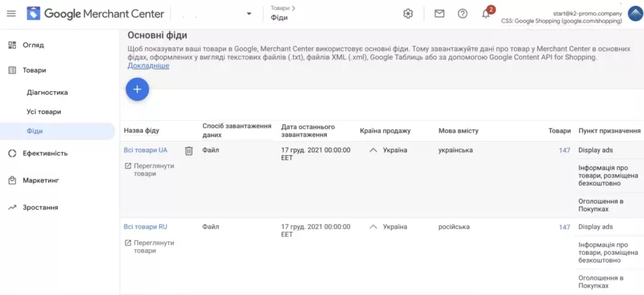
Task: Click the Товари list icon in sidebar
Action: pyautogui.click(x=13, y=70)
